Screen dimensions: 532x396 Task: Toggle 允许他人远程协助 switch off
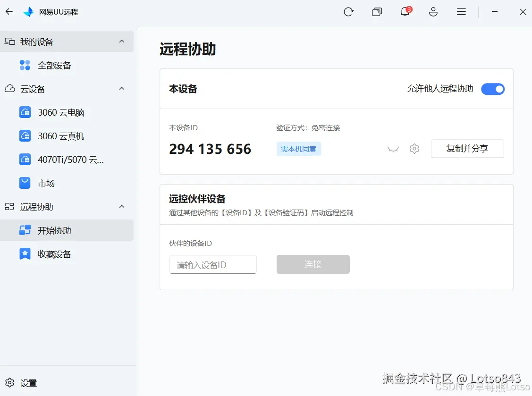pyautogui.click(x=493, y=89)
